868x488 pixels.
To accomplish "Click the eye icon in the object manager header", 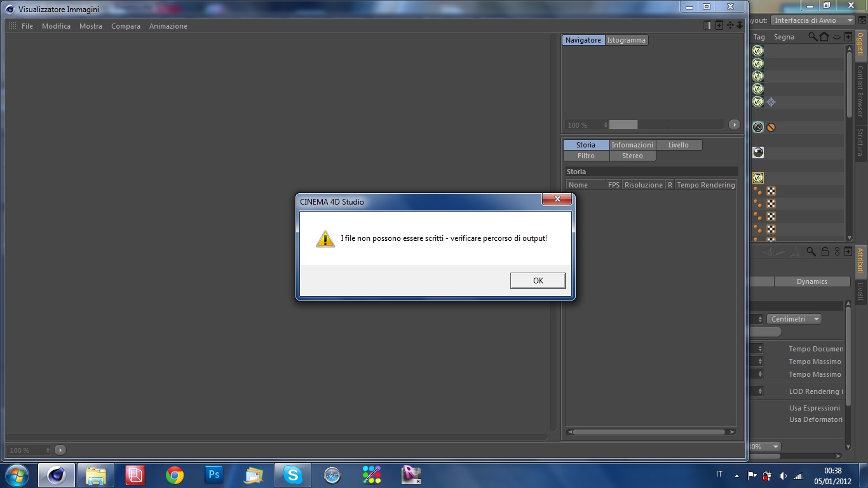I will (837, 37).
